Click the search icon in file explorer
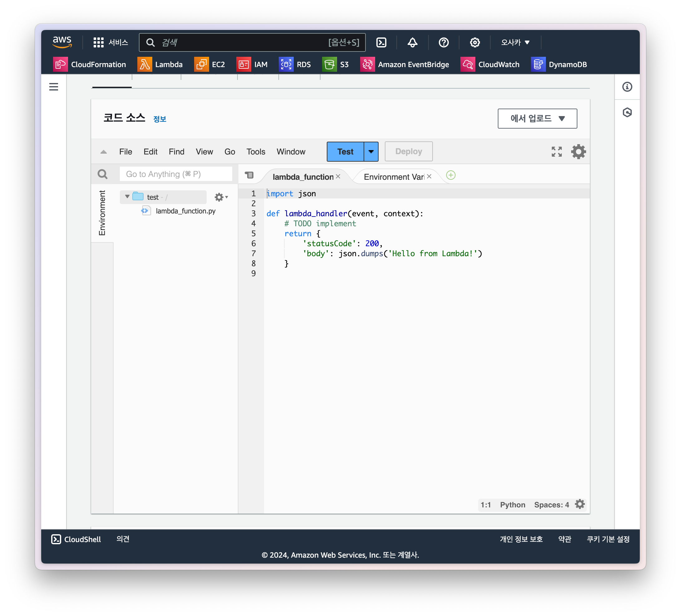Viewport: 681px width, 616px height. 102,174
